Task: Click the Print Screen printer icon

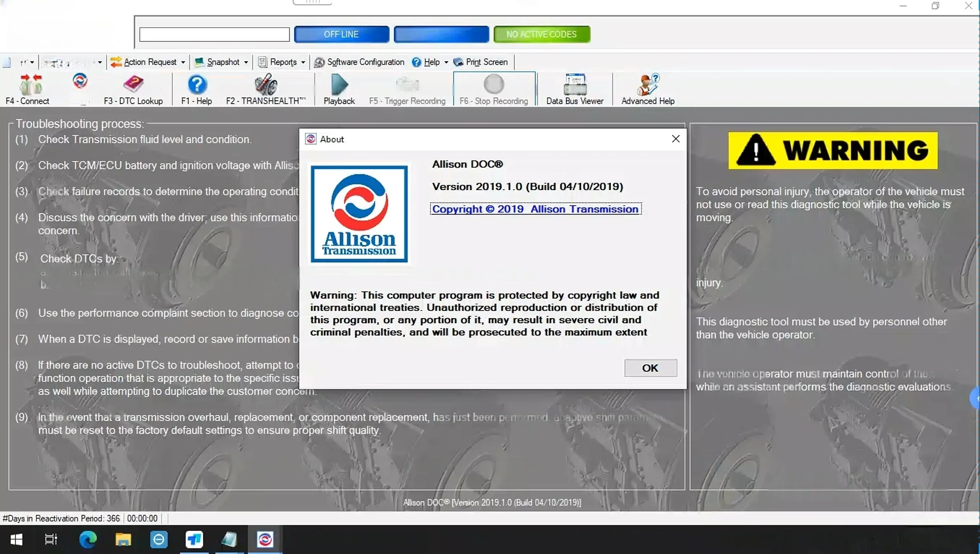Action: click(x=458, y=62)
